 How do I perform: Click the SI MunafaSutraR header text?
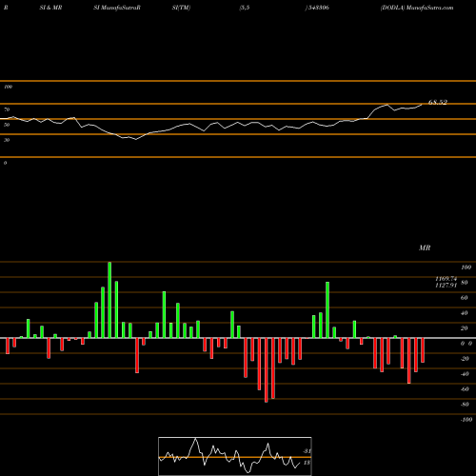pyautogui.click(x=117, y=8)
